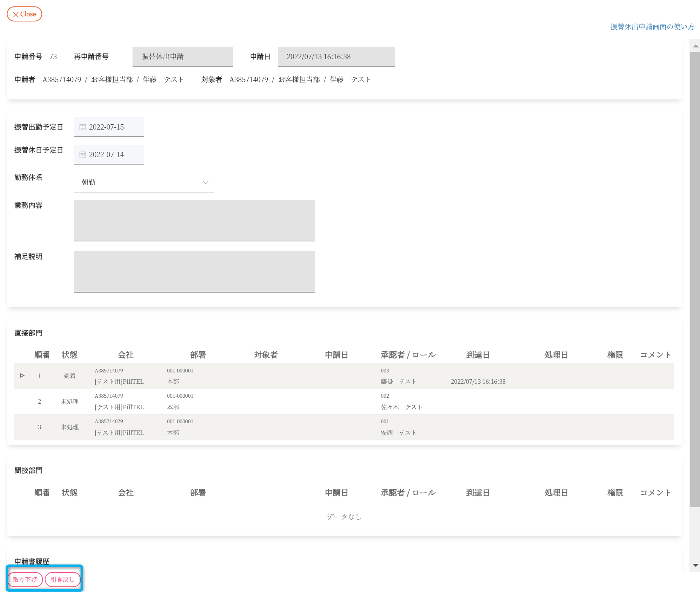Click the vertical scrollbar thumb
Image resolution: width=700 pixels, height=592 pixels.
coord(695,279)
